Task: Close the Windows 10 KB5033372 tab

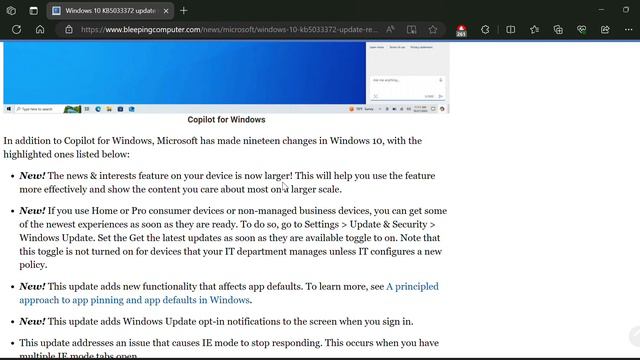Action: 166,11
